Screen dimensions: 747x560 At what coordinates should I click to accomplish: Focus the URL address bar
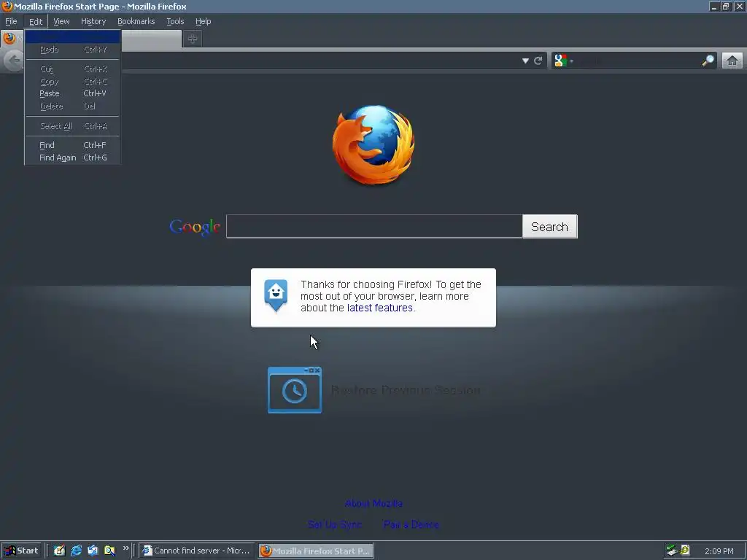point(320,61)
